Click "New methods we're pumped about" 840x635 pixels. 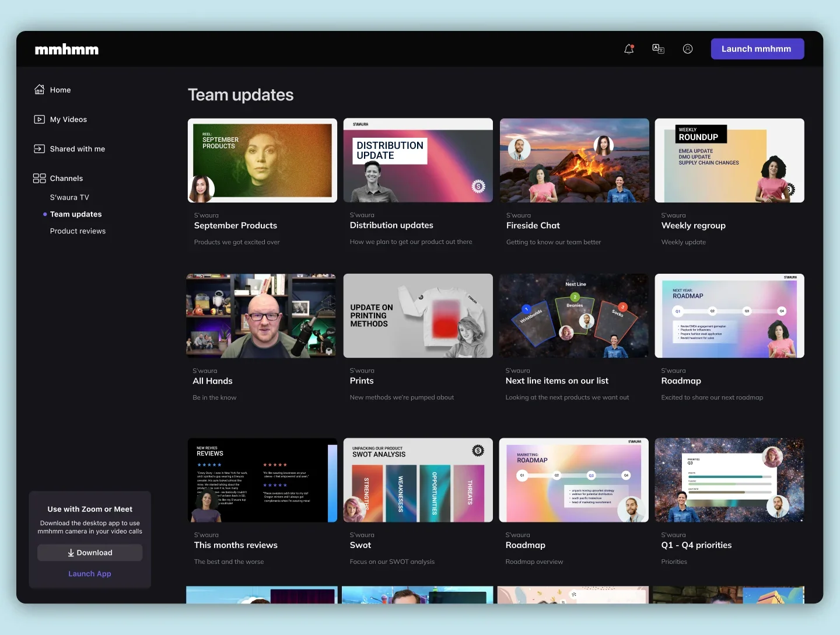pos(402,397)
